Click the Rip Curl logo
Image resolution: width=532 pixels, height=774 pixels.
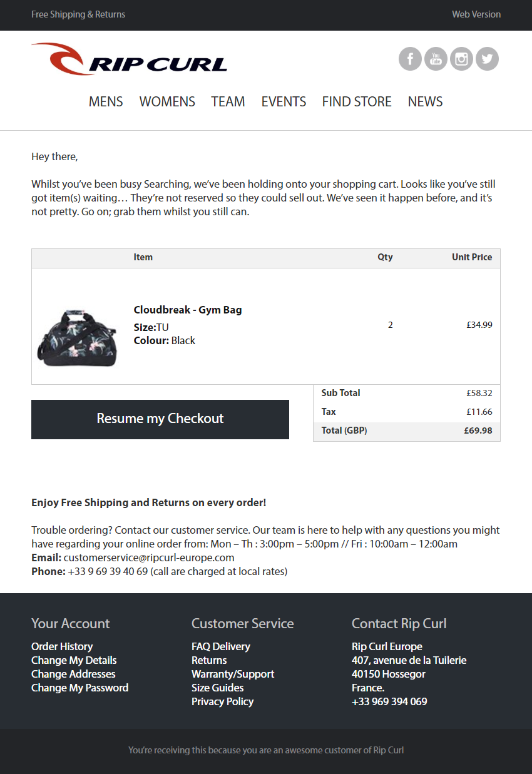129,59
